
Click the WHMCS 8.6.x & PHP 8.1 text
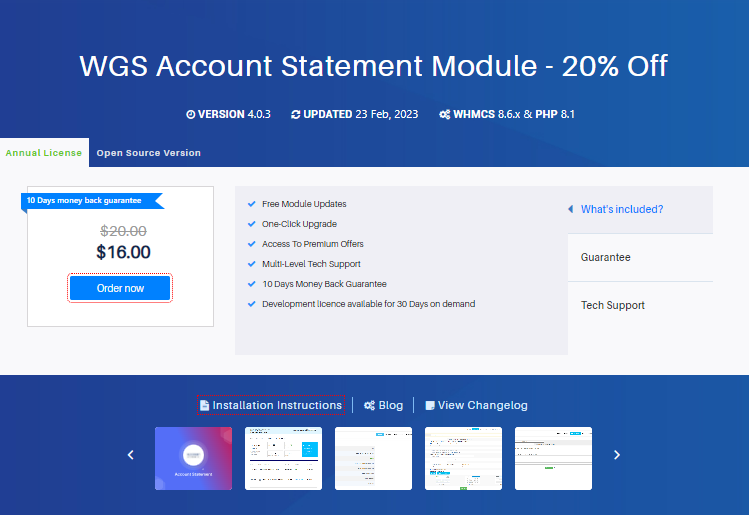click(x=514, y=114)
